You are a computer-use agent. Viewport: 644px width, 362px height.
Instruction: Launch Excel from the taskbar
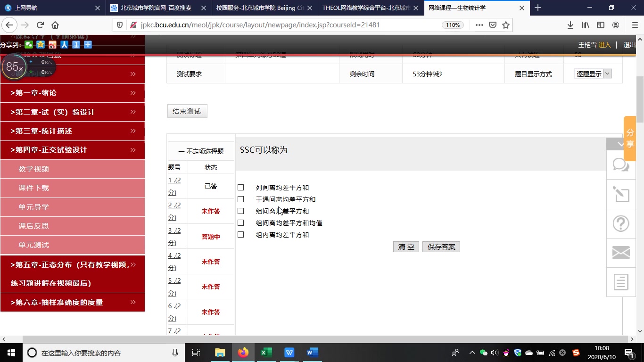pos(266,352)
